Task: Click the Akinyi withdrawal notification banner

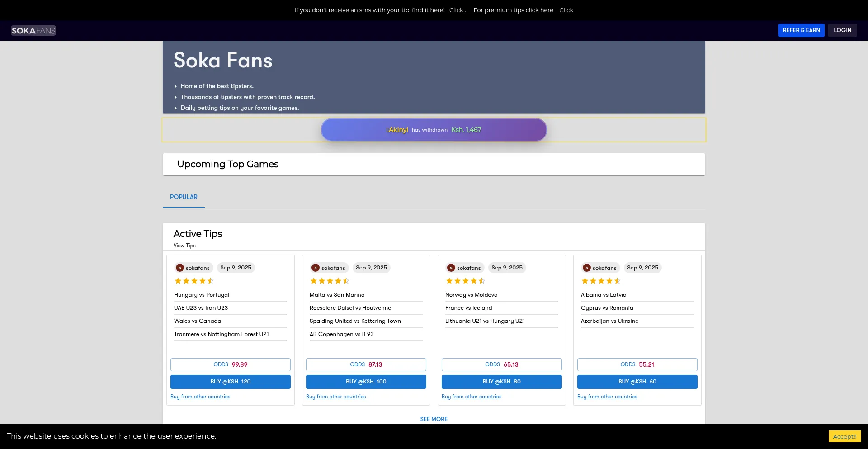Action: pyautogui.click(x=434, y=130)
